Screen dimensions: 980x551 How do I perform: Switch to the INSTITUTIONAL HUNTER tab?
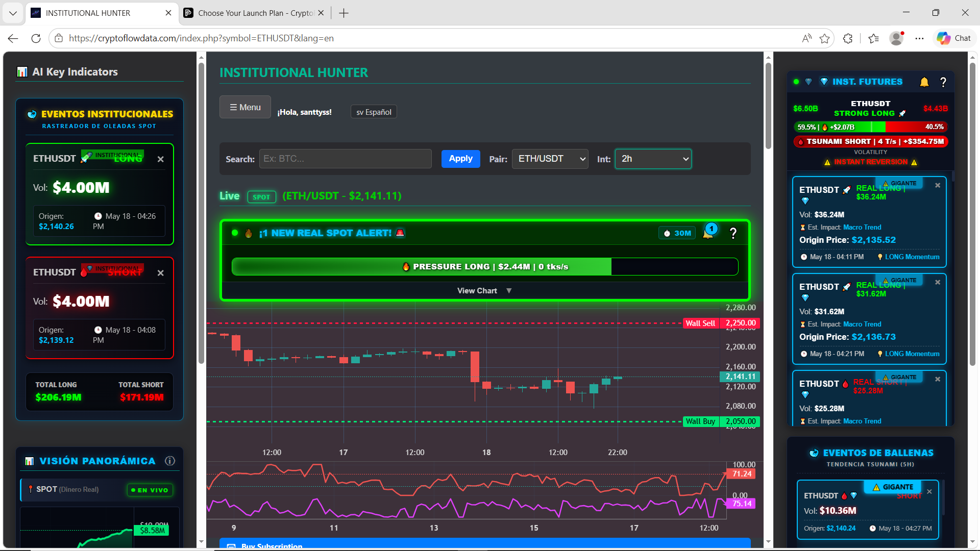[101, 13]
